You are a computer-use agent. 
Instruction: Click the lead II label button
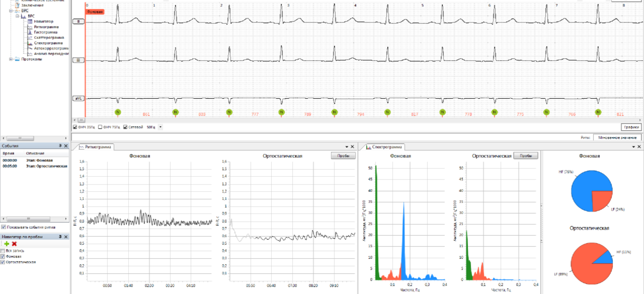tap(78, 21)
